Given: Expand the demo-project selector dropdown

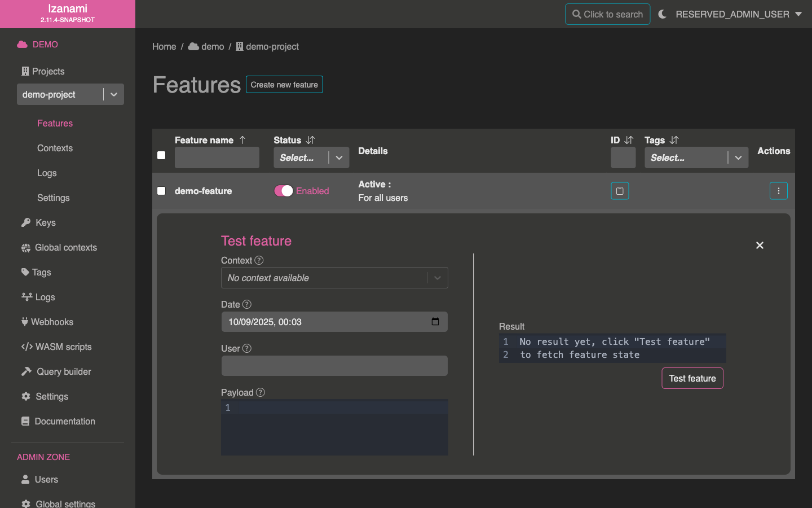Looking at the screenshot, I should 114,94.
